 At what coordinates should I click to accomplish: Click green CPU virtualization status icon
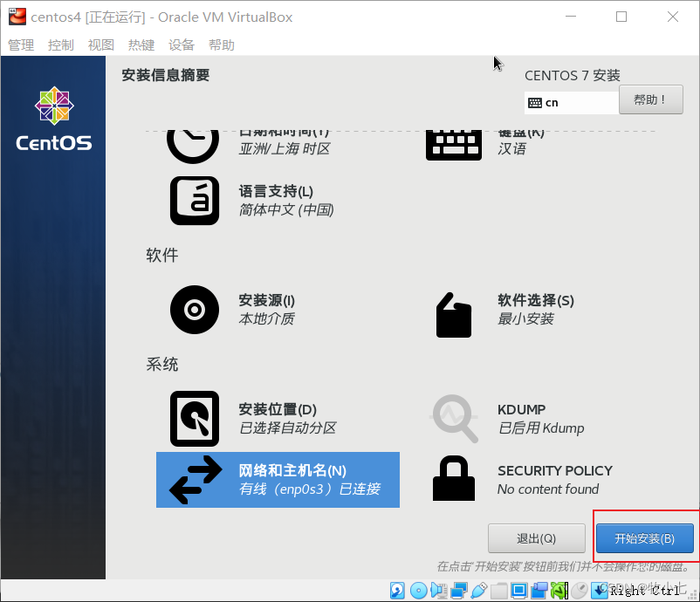[559, 591]
